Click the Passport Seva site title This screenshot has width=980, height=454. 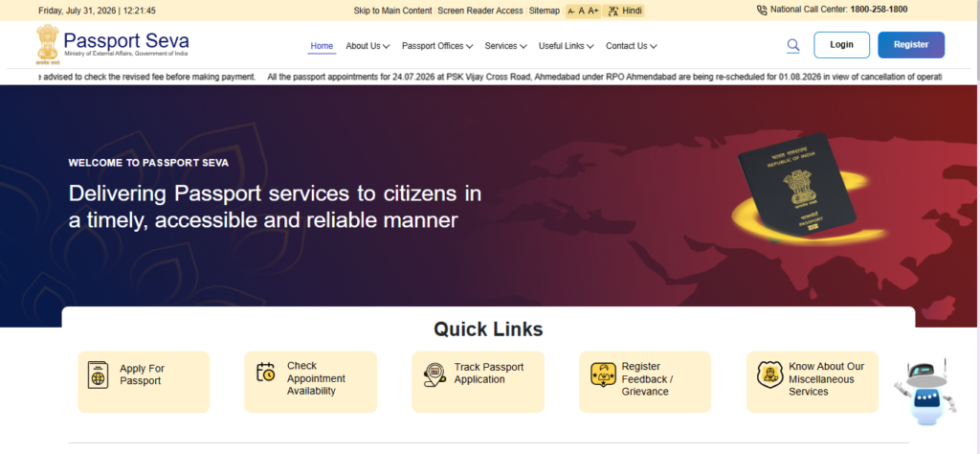click(126, 41)
